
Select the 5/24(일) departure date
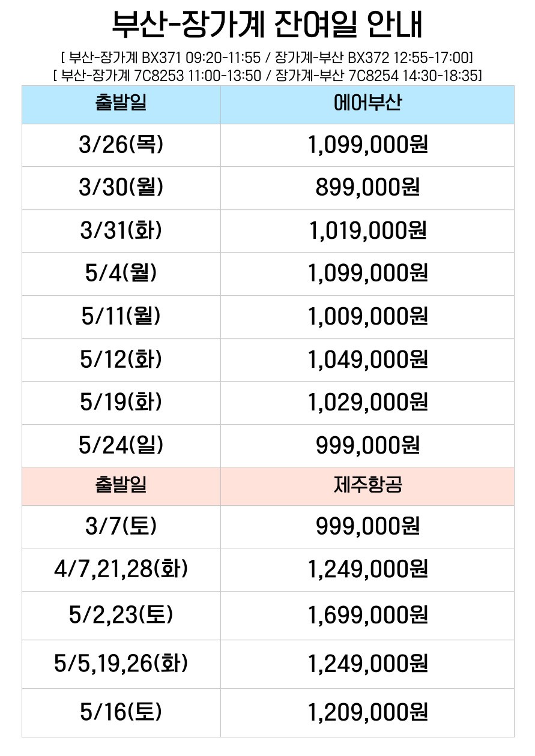pos(121,445)
